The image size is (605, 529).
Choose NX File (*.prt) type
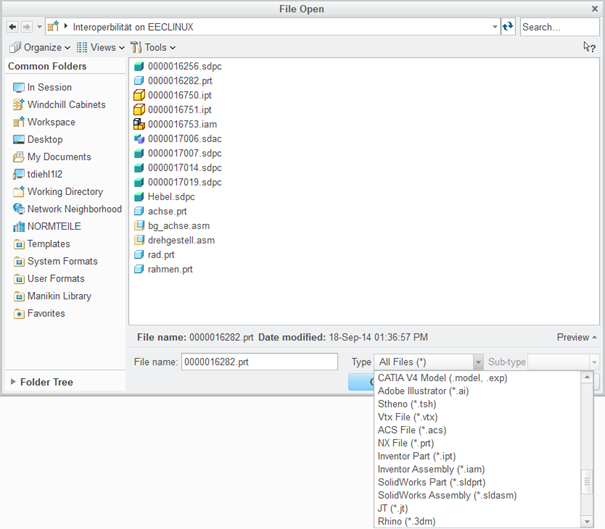coord(406,443)
